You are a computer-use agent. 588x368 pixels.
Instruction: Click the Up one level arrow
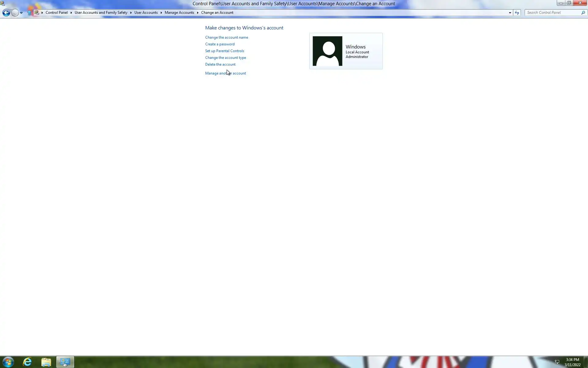pos(29,13)
